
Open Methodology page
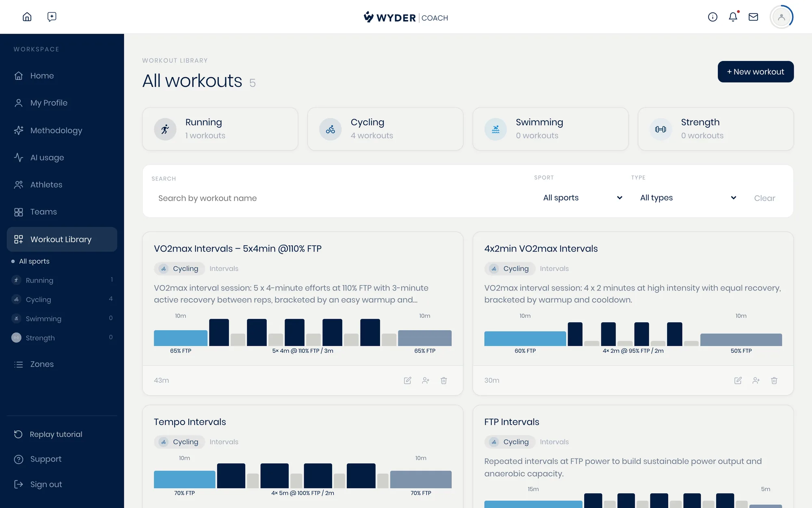click(x=62, y=130)
